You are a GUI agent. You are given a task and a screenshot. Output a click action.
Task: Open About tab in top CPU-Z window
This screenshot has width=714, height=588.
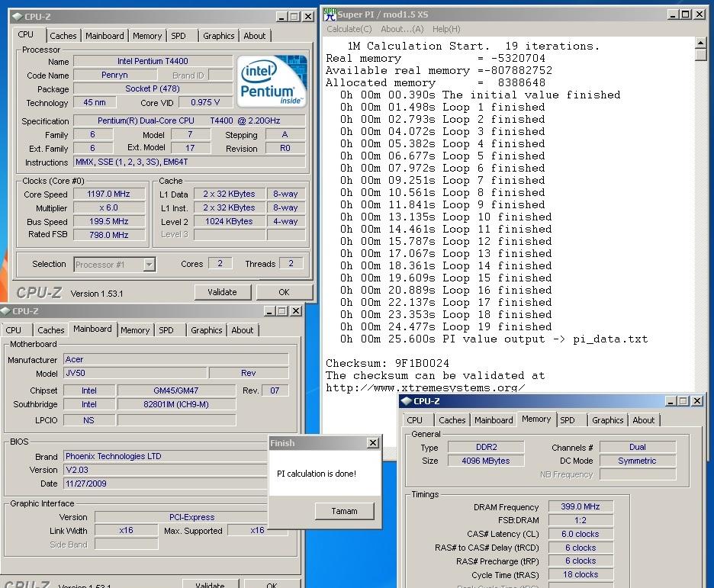click(254, 36)
